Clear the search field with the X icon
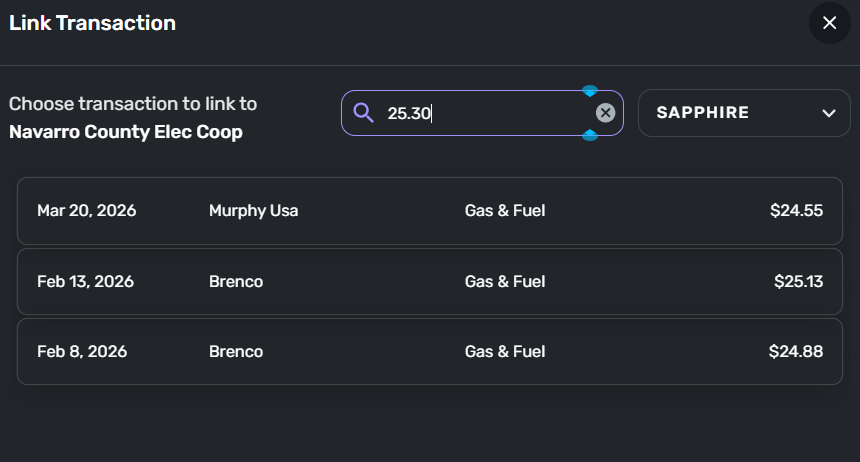Image resolution: width=860 pixels, height=462 pixels. (x=605, y=113)
